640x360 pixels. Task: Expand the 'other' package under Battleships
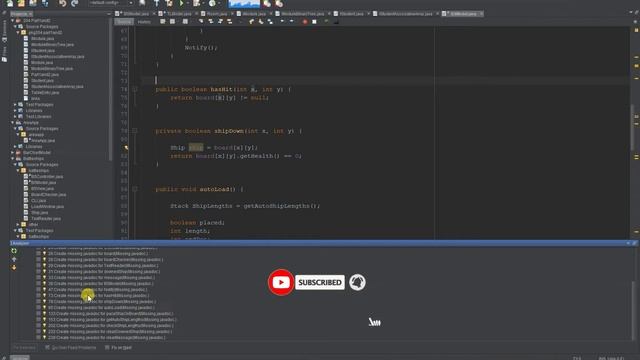pyautogui.click(x=18, y=224)
